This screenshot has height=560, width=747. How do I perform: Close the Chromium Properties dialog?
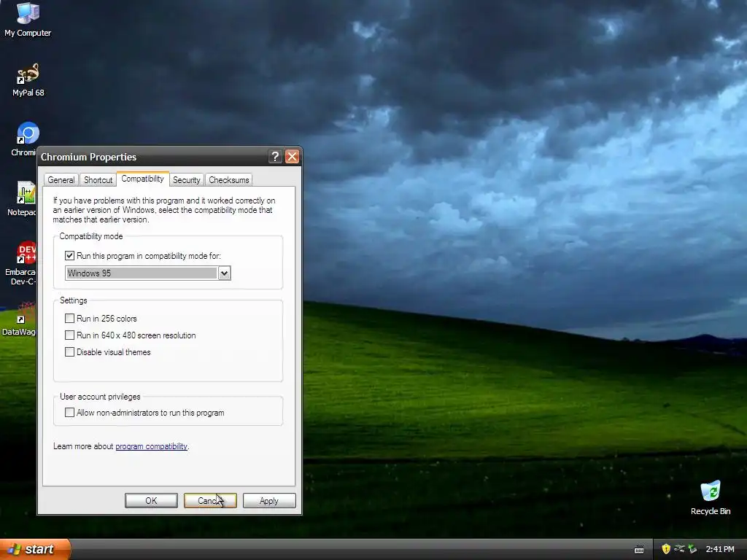[x=292, y=157]
